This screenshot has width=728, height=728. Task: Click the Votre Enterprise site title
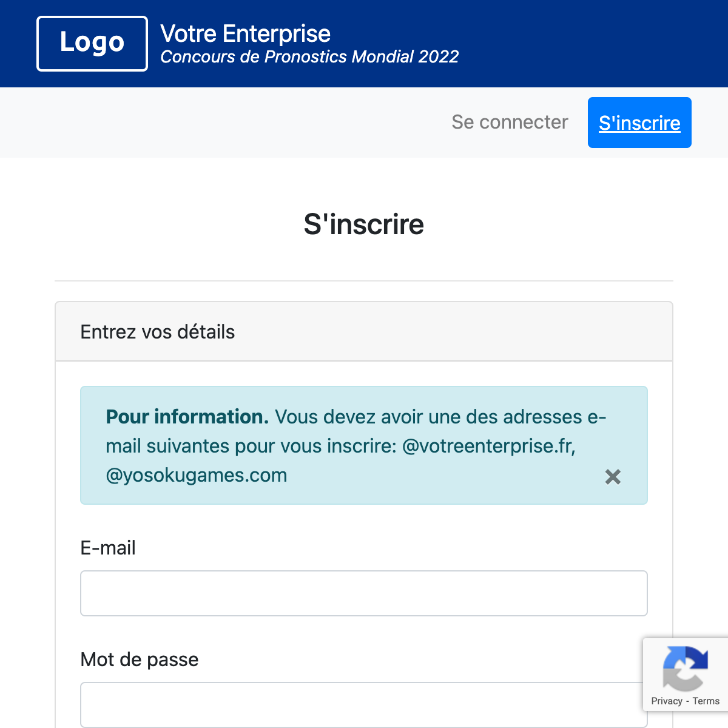point(245,33)
